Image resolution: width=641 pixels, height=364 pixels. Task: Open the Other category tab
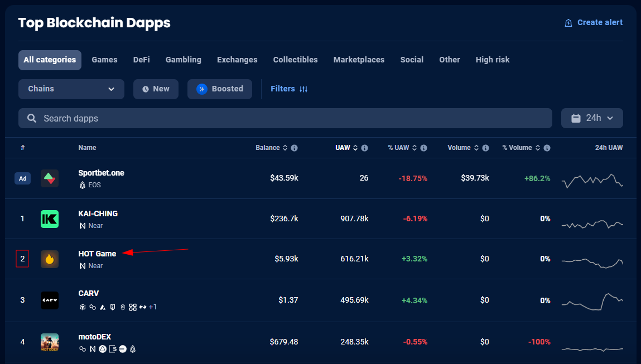(450, 60)
